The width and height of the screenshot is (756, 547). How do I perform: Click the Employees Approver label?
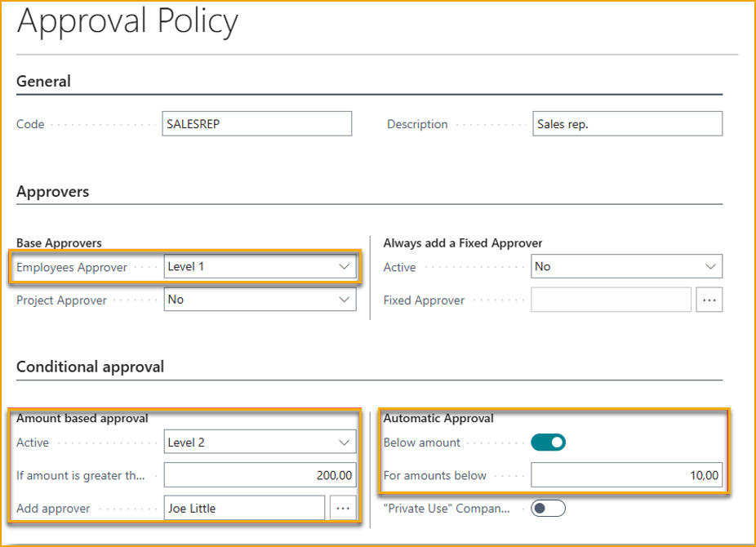tap(73, 267)
